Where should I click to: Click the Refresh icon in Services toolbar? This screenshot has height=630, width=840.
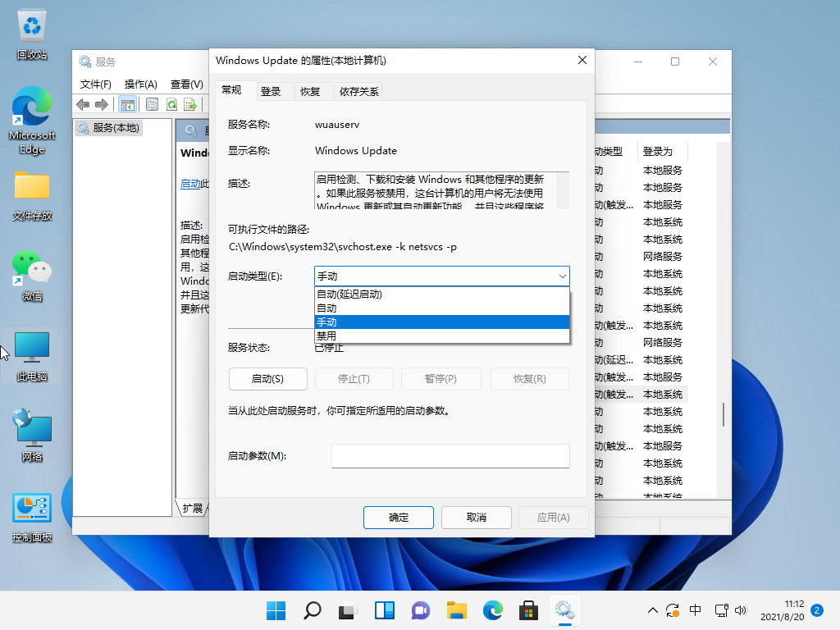[x=171, y=104]
